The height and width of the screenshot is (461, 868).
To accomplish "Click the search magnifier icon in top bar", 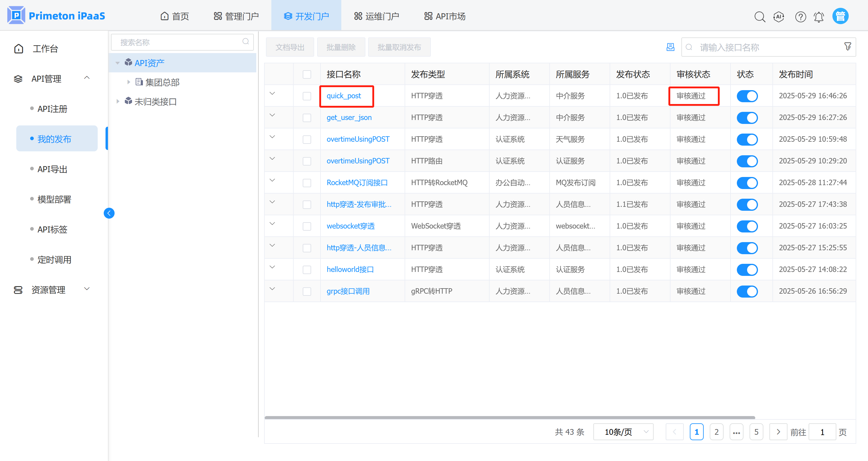I will 759,17.
